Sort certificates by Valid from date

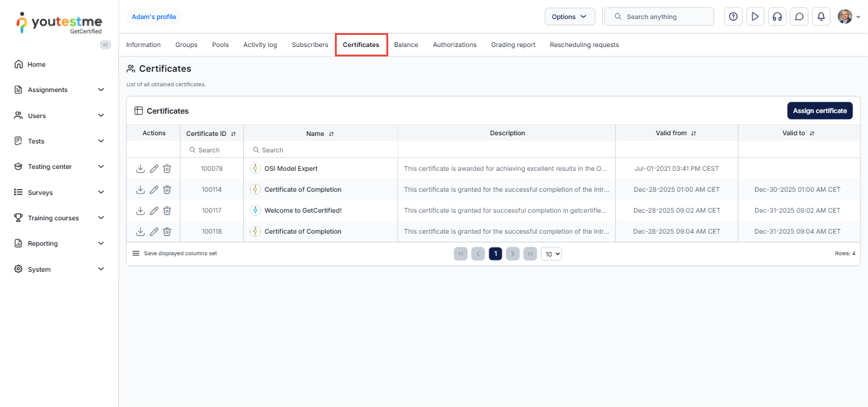pos(693,133)
